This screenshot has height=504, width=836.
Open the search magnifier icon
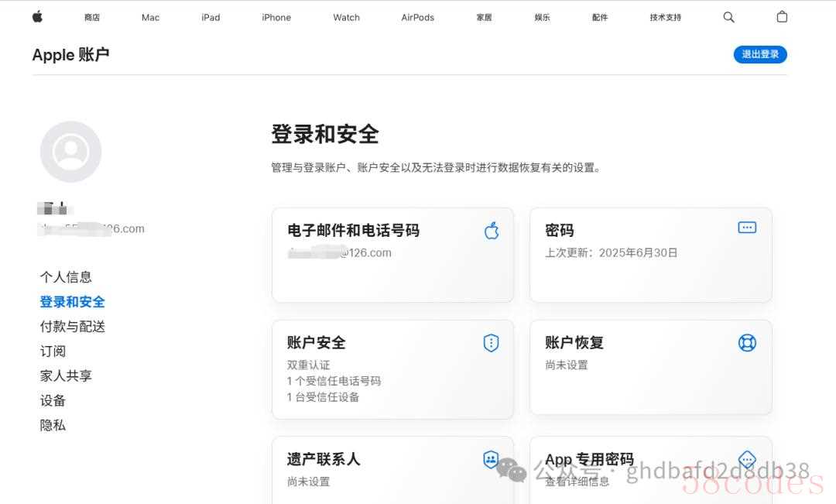tap(728, 17)
